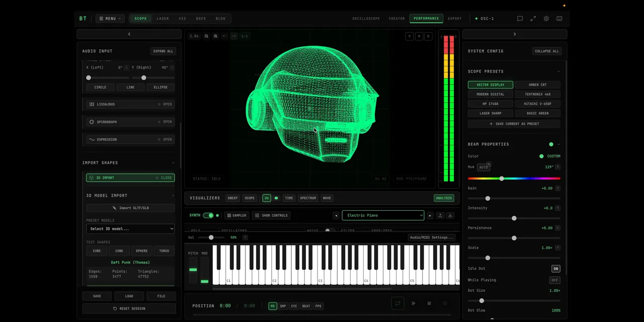The image size is (644, 322).
Task: Click the green dot next to VU
Action: click(x=276, y=198)
